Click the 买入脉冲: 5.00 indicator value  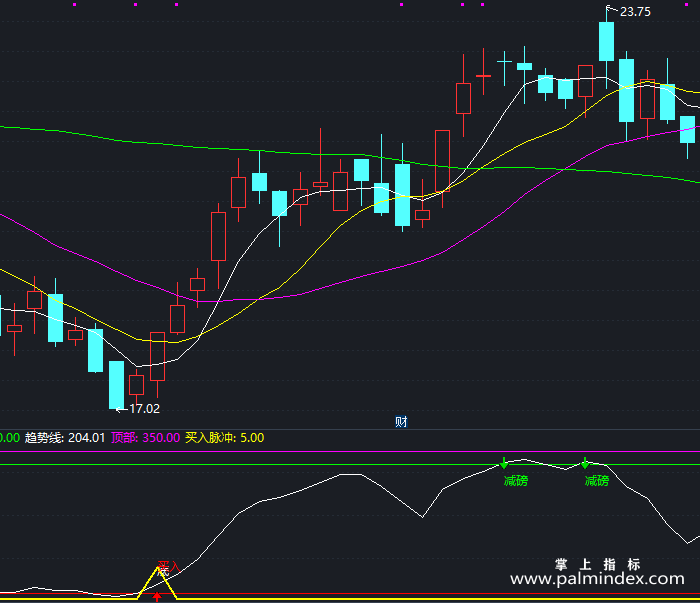click(225, 437)
